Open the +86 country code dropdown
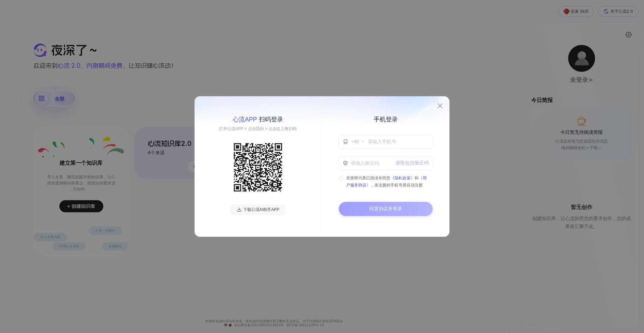Image resolution: width=644 pixels, height=333 pixels. [356, 142]
